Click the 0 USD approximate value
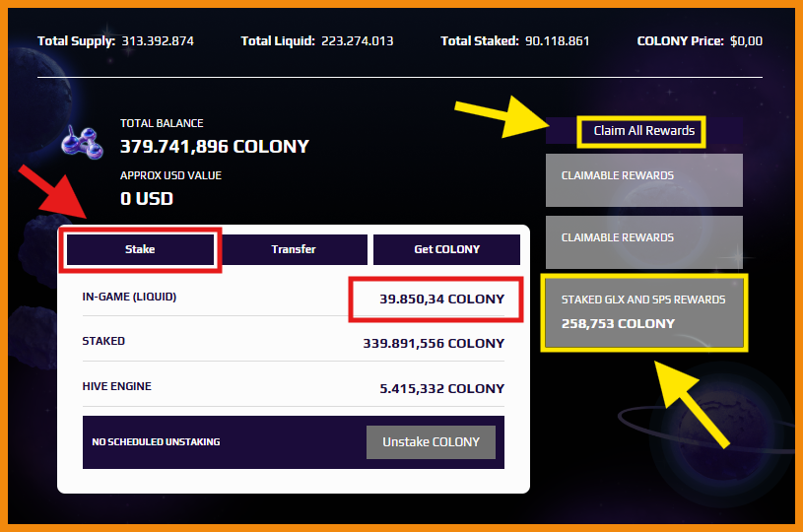 (147, 199)
